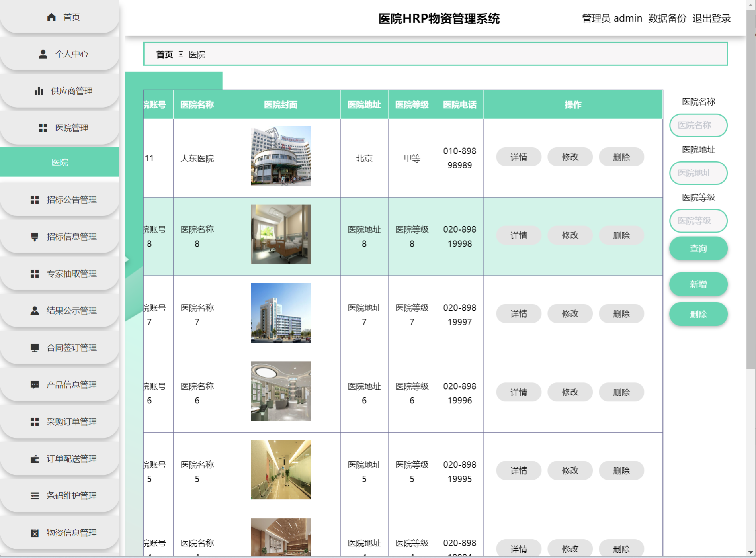Click 修改 in the 医院名称5 row
756x558 pixels.
coord(570,471)
